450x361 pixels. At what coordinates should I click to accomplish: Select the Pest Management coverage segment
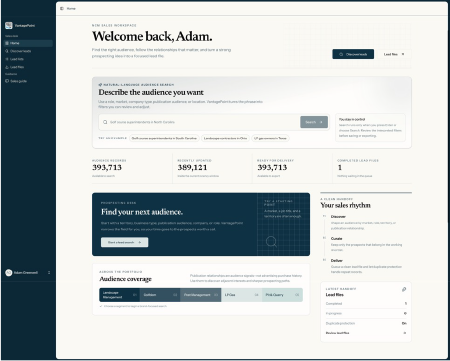tap(201, 295)
